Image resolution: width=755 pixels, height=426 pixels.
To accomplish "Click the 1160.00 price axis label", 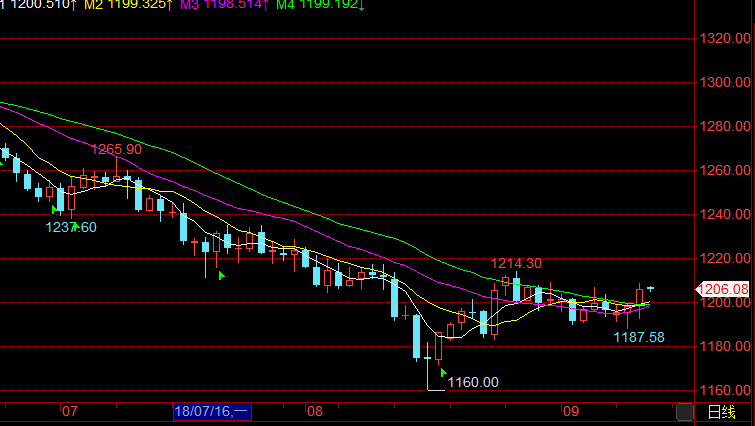I will pos(725,390).
